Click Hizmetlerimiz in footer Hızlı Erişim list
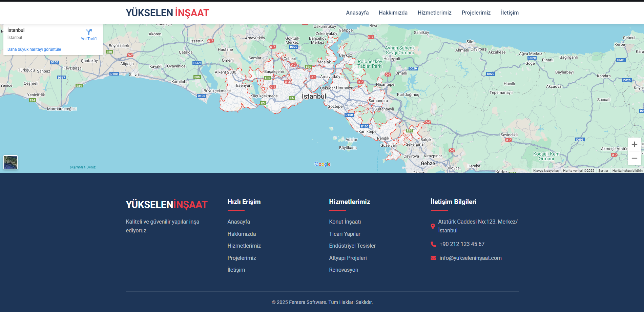The height and width of the screenshot is (312, 644). click(244, 246)
